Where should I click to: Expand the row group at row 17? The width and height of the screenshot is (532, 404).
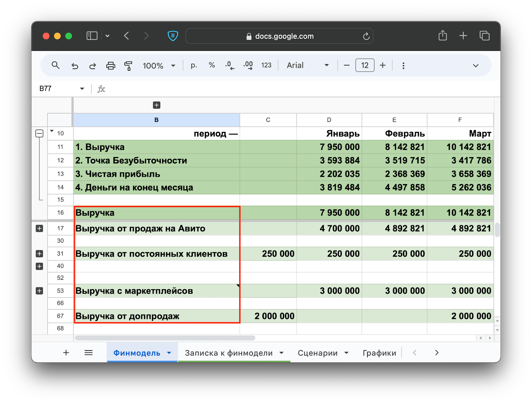coord(39,229)
